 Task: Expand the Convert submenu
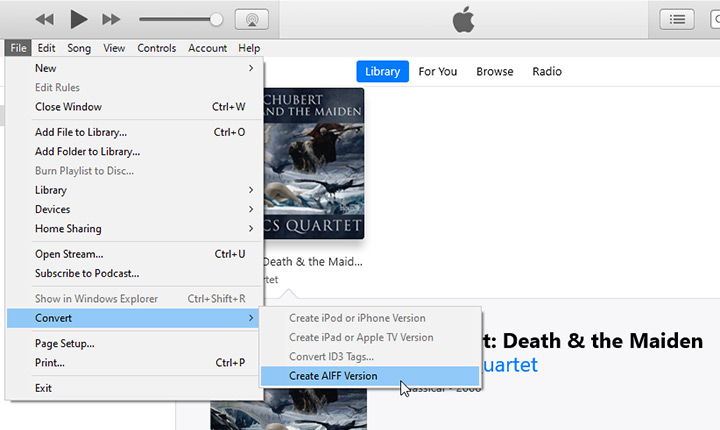tap(135, 318)
